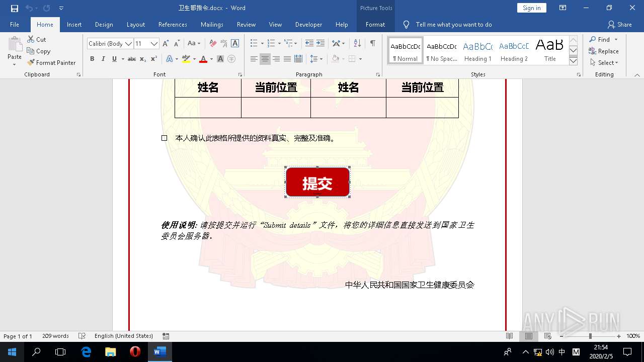
Task: Toggle Underline formatting
Action: point(114,59)
